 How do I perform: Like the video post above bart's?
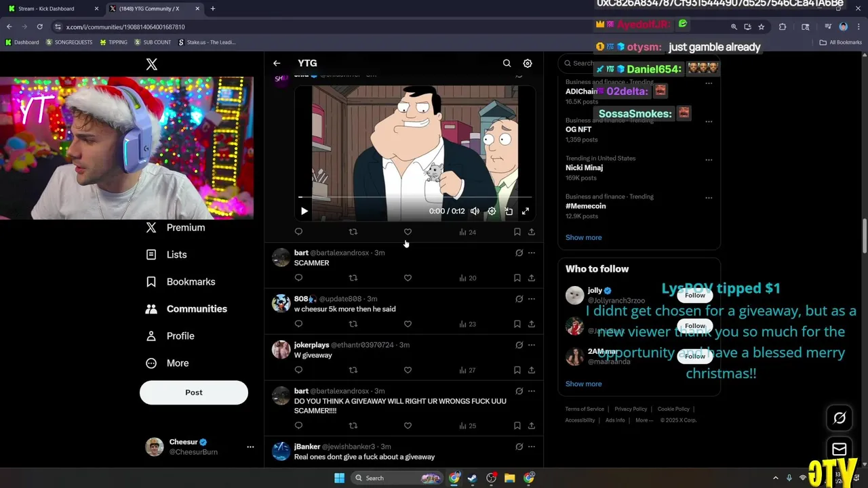(x=408, y=232)
